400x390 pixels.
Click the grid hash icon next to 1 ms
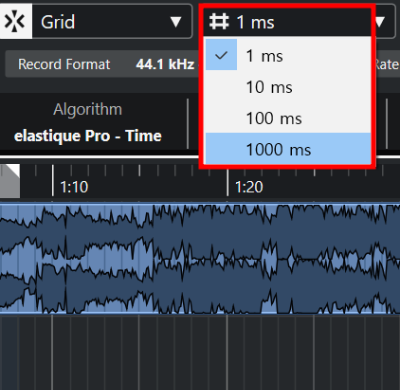point(219,22)
